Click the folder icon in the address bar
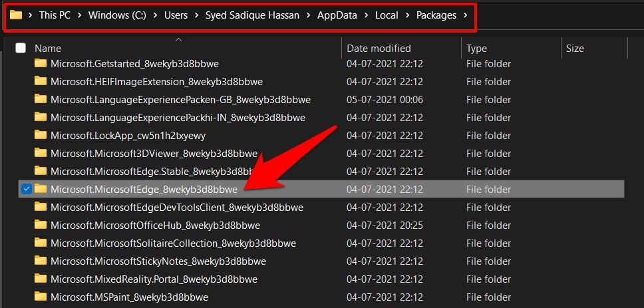This screenshot has width=644, height=308. [x=17, y=15]
